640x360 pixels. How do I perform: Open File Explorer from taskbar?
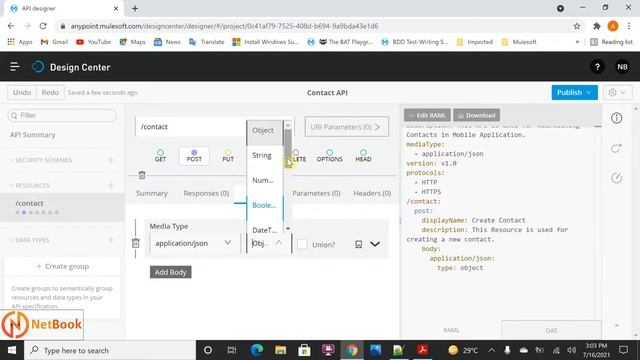(x=280, y=350)
